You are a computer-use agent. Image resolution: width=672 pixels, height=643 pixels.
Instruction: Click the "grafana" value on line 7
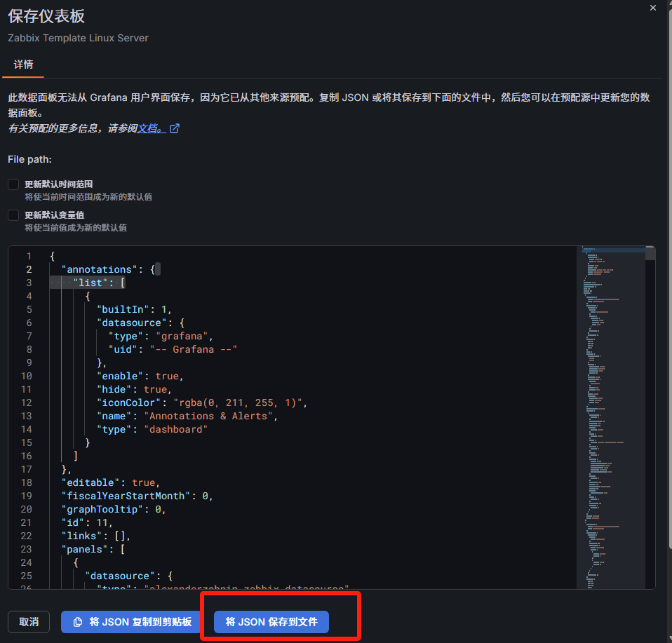pos(182,336)
